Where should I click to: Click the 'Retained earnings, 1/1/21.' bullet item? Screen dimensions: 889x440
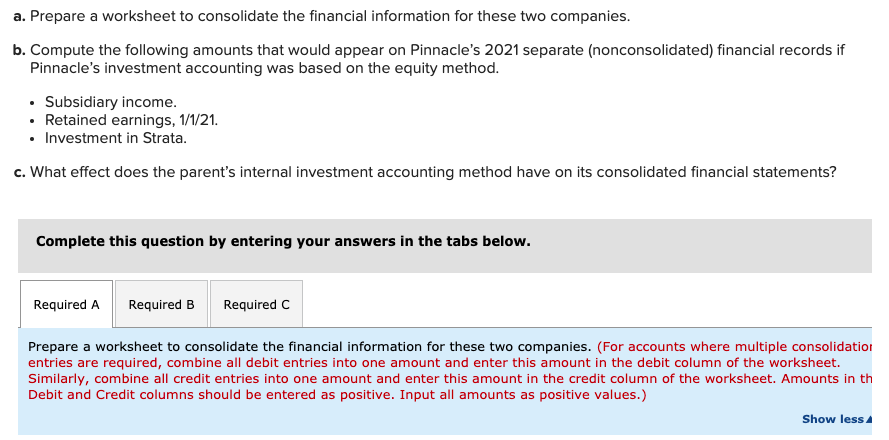(x=132, y=120)
